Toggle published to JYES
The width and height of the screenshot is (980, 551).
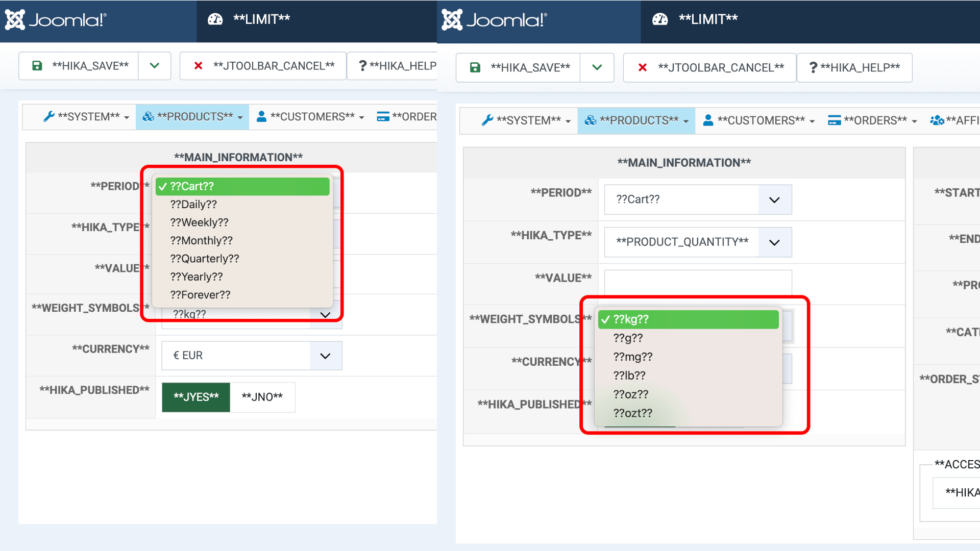[196, 397]
